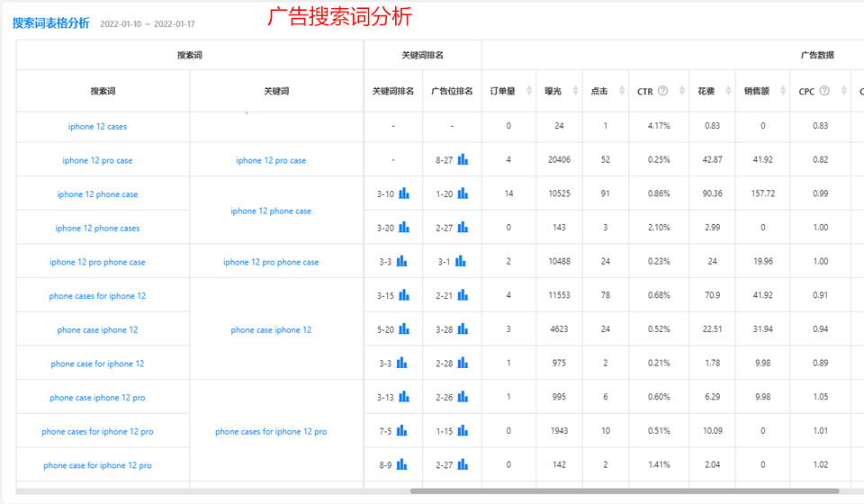Image resolution: width=864 pixels, height=504 pixels.
Task: Open ad position chart for phone case for iphone 12 pro
Action: 463,464
